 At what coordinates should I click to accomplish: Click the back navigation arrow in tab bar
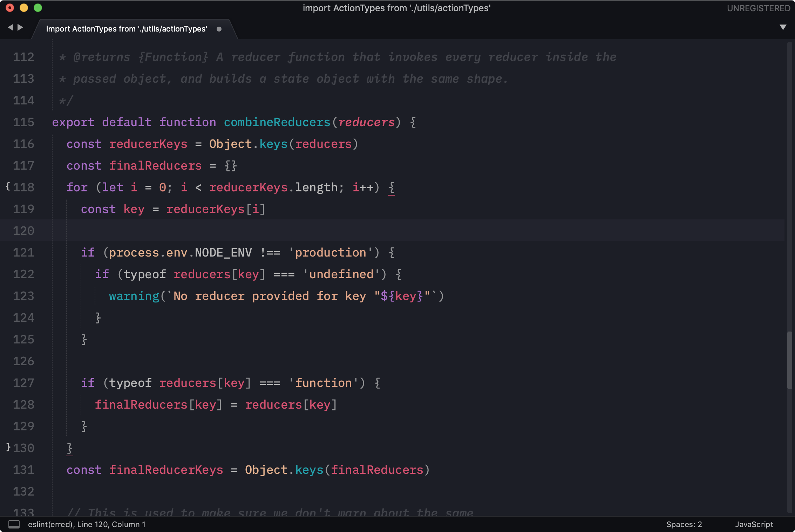[x=11, y=27]
